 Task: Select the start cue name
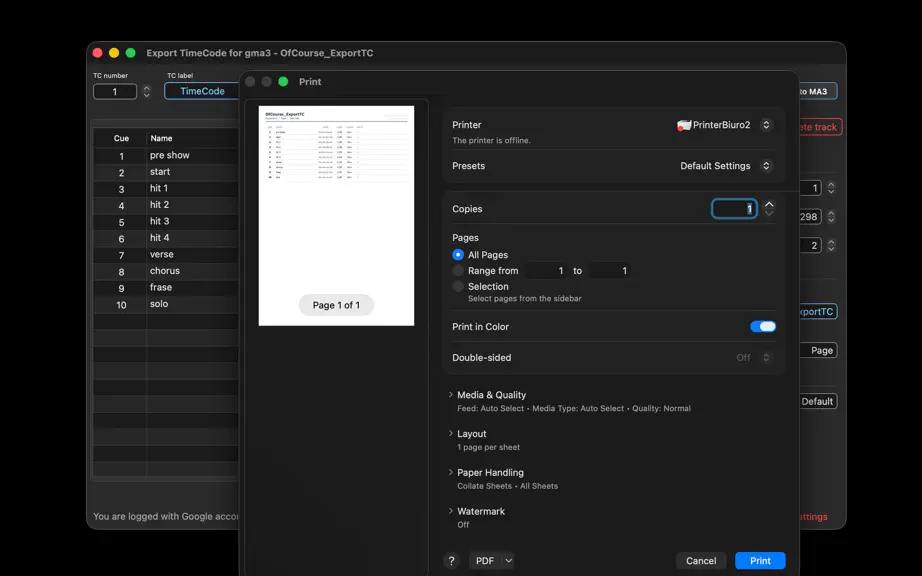point(160,172)
